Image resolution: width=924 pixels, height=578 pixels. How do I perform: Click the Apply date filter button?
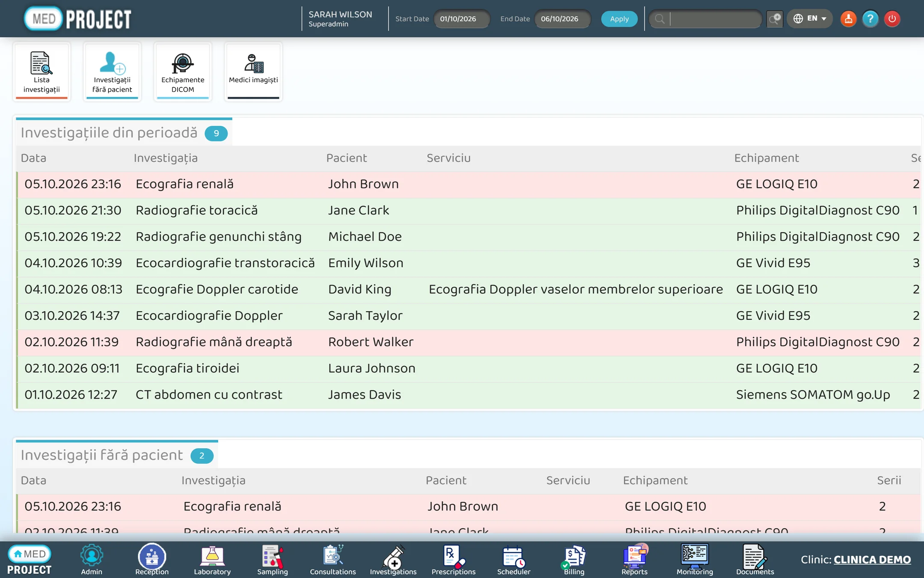619,19
